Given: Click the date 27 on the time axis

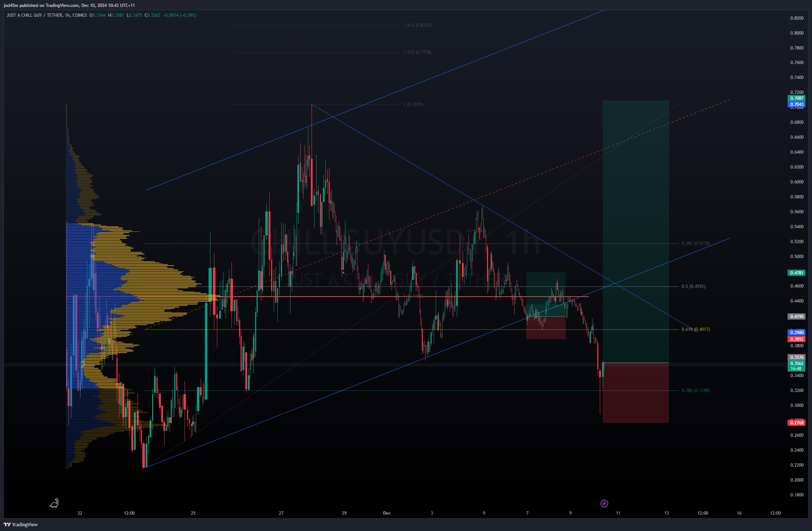Looking at the screenshot, I should [x=281, y=513].
